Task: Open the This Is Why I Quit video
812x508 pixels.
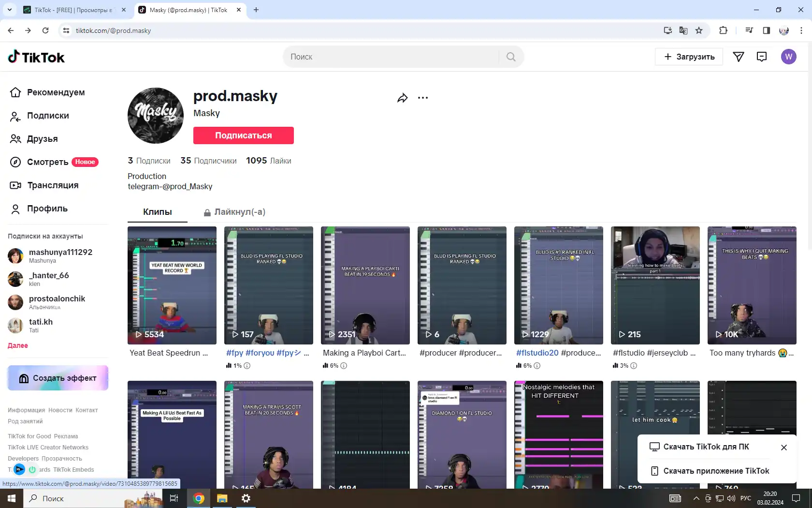Action: coord(752,285)
